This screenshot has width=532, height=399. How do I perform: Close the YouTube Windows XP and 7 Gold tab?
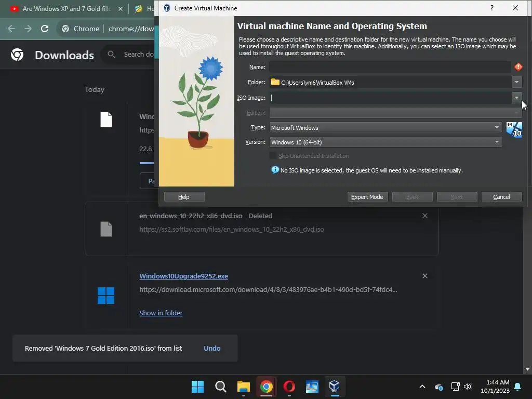click(120, 9)
